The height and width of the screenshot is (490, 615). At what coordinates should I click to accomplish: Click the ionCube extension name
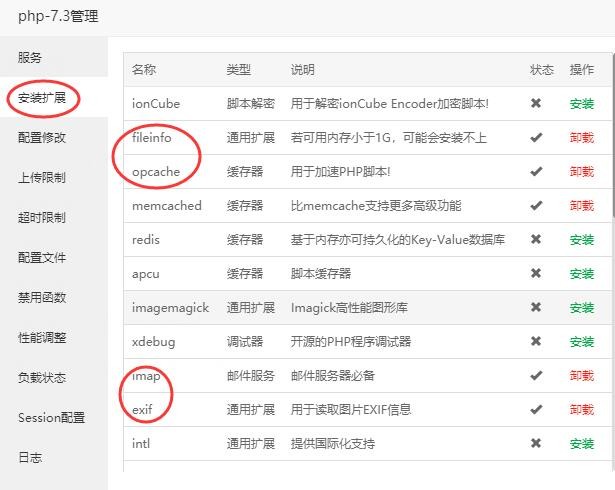[x=156, y=104]
